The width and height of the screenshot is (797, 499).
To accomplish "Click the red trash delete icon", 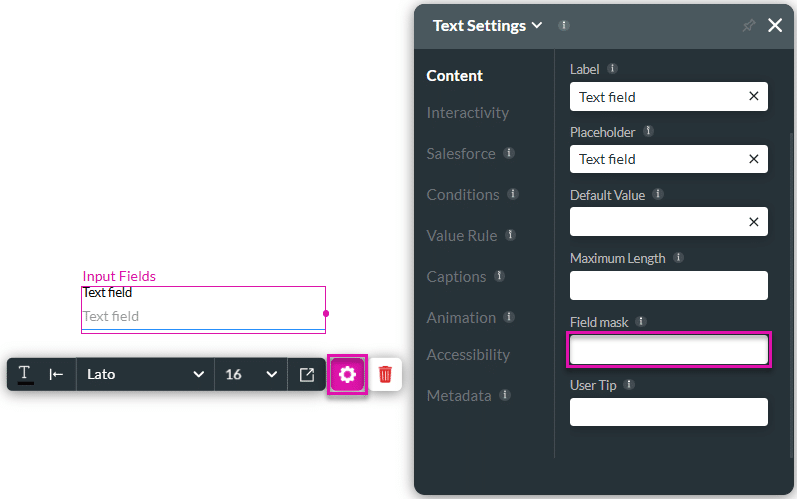I will point(385,374).
